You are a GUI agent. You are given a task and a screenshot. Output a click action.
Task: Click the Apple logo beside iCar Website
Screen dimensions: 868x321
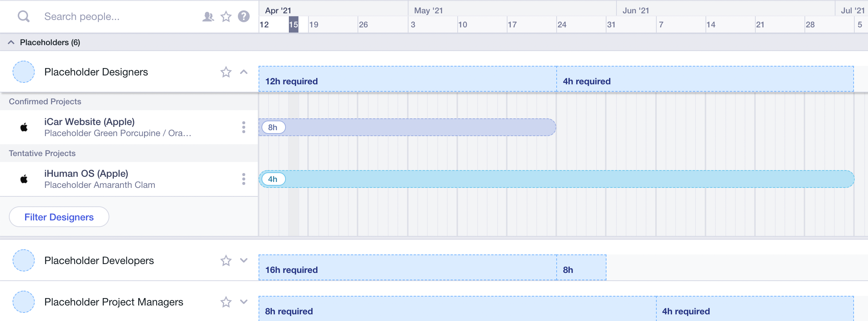coord(23,127)
